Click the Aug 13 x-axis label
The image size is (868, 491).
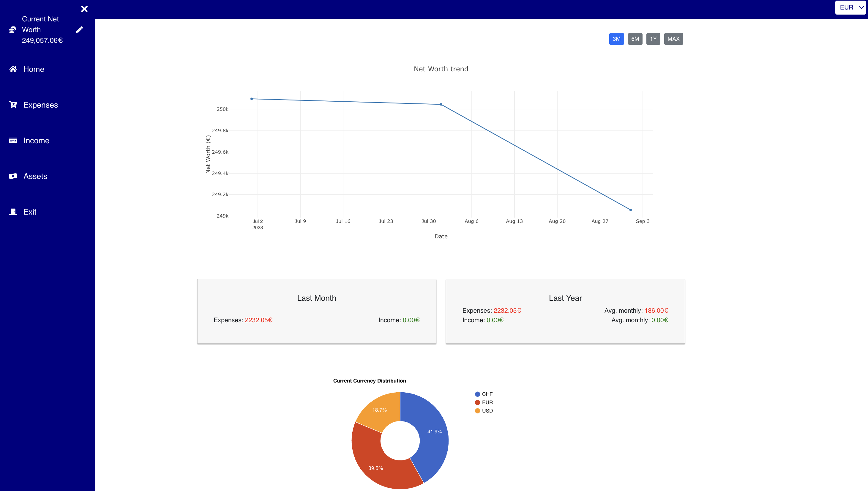(514, 221)
